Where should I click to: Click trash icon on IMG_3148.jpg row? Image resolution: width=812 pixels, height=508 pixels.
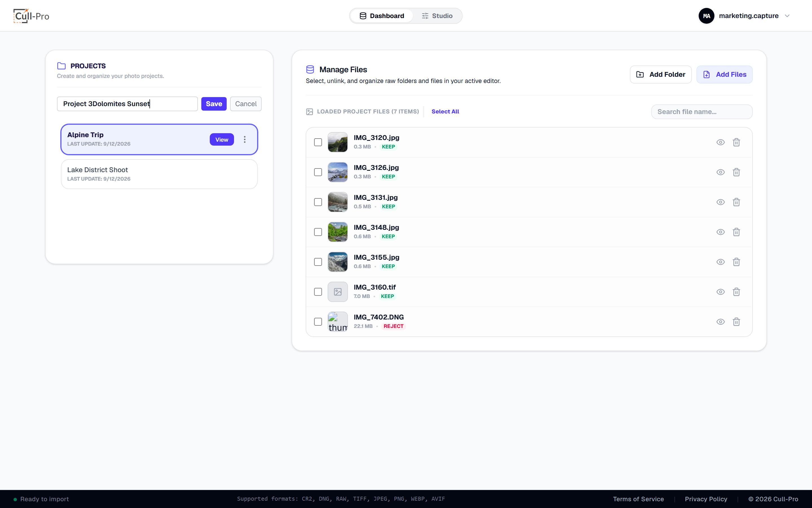click(x=736, y=232)
